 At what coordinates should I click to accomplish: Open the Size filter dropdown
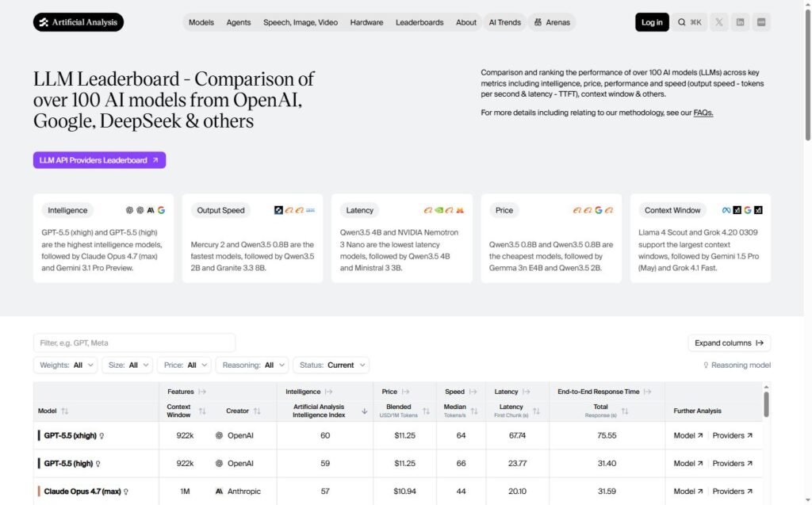(x=128, y=365)
